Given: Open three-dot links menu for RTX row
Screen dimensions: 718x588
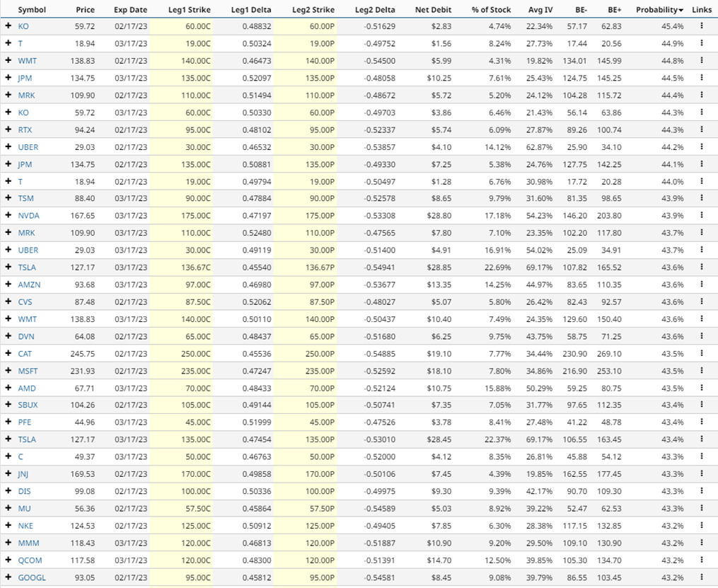Looking at the screenshot, I should 701,129.
